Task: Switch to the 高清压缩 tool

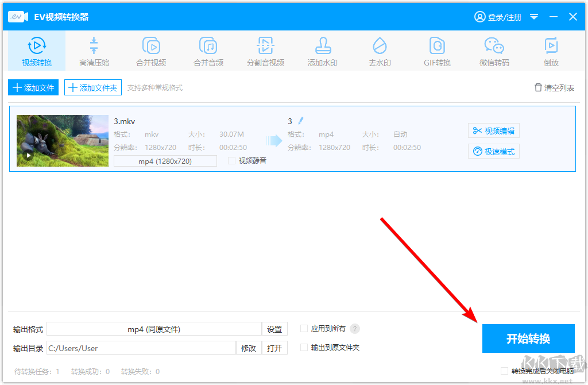Action: [94, 51]
